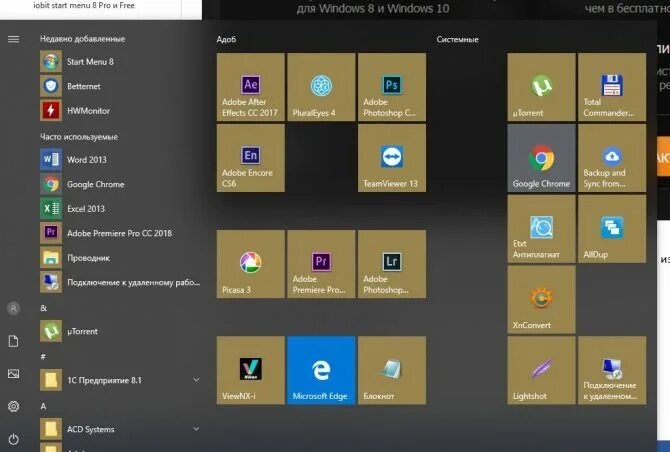Viewport: 670px width, 452px height.
Task: Open Google Chrome tile
Action: [541, 158]
